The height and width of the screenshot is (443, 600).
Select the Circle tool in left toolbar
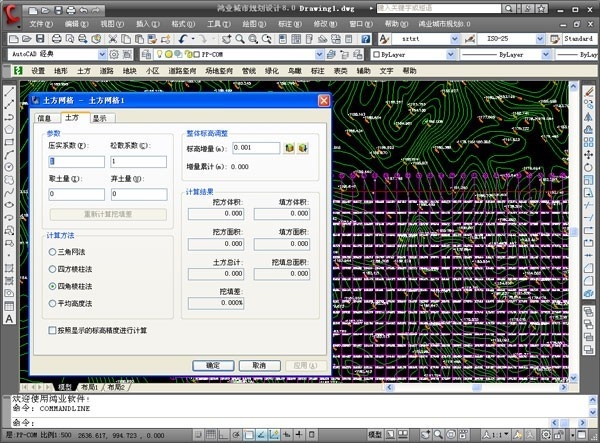(9, 178)
